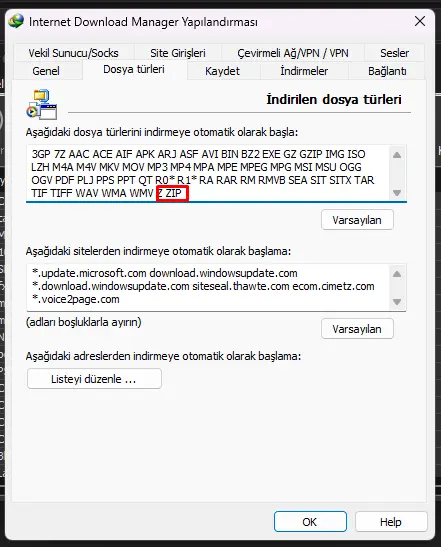Click scroll down arrow in sites list

tap(397, 302)
